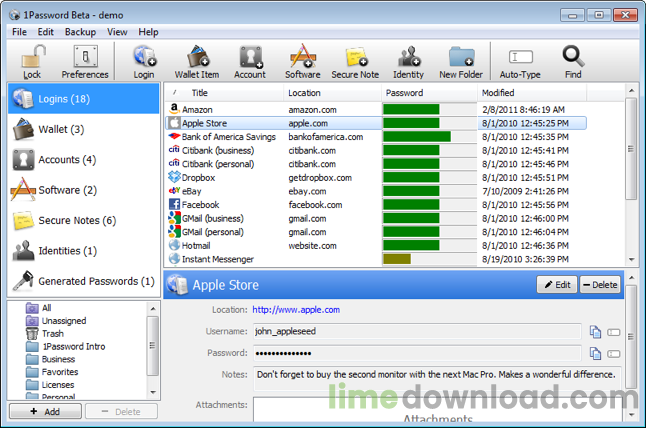Image resolution: width=646 pixels, height=428 pixels.
Task: Open the View menu
Action: pos(117,32)
